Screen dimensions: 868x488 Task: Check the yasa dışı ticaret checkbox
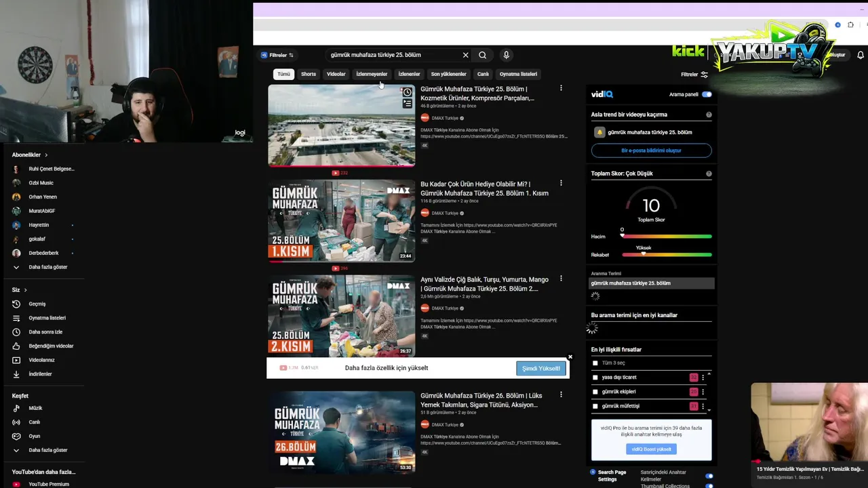(595, 378)
